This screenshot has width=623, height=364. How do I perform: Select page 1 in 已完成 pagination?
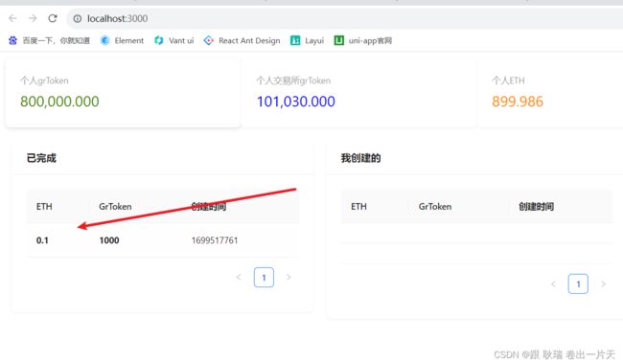point(264,277)
